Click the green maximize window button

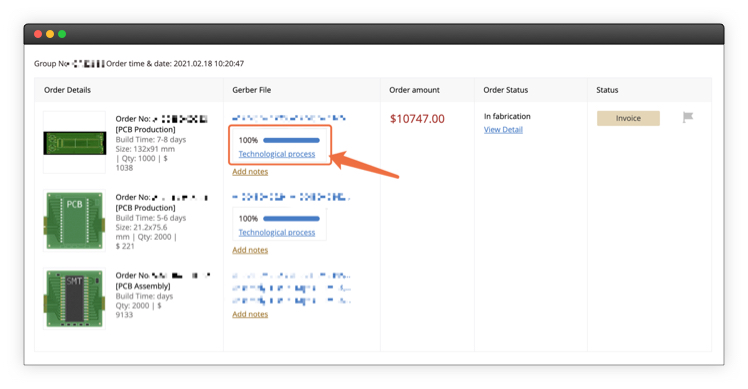click(62, 34)
